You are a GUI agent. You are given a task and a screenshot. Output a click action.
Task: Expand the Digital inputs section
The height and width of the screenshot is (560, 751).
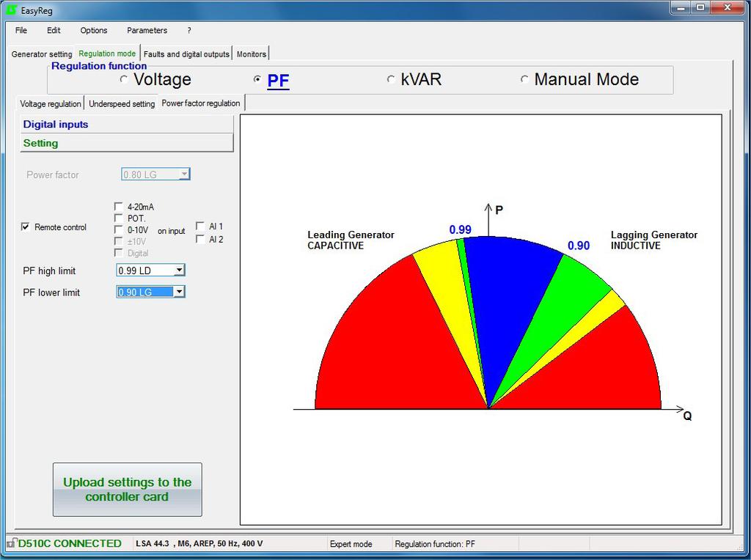point(126,125)
